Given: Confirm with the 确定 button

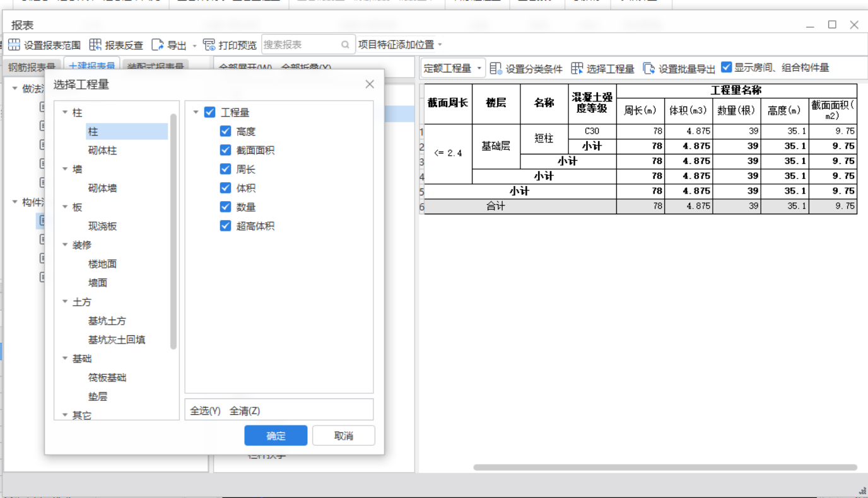Looking at the screenshot, I should (276, 436).
